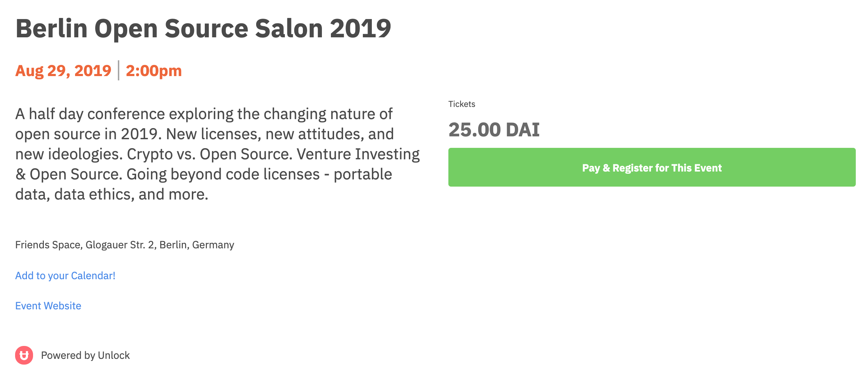Click the Friends Space, Glogauer Str. address
This screenshot has width=868, height=389.
click(x=125, y=245)
